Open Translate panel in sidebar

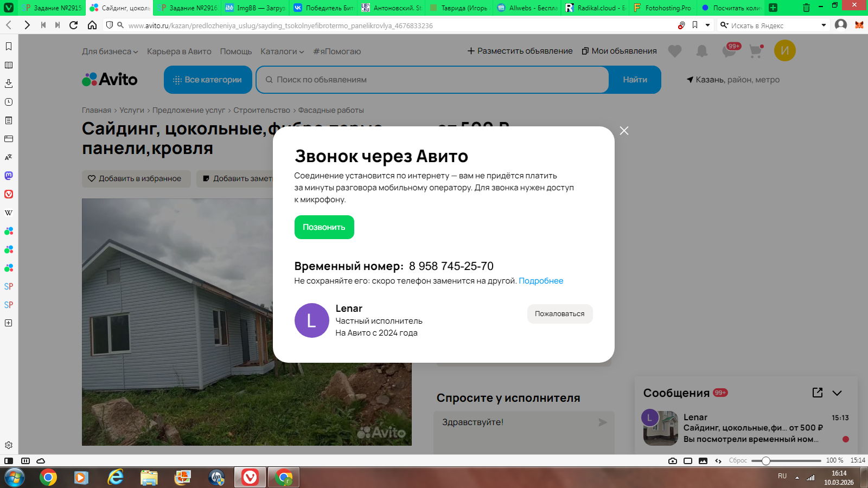(9, 157)
